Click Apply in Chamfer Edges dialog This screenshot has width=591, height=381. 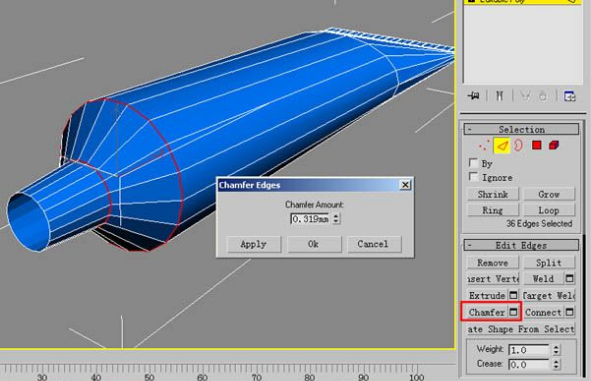pos(254,244)
